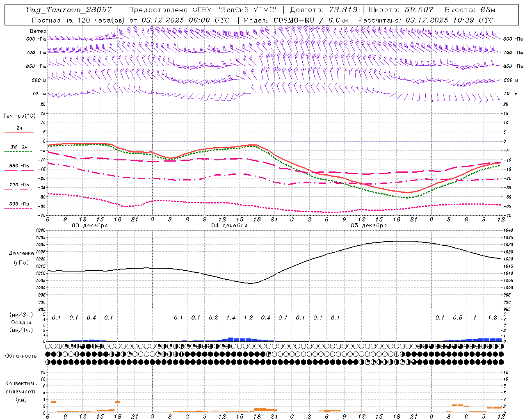Click the 03 декабря date label
This screenshot has height=420, width=525.
coord(90,226)
